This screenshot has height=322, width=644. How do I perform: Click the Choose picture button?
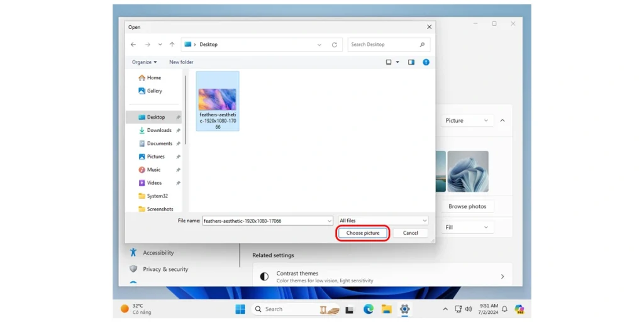[363, 233]
